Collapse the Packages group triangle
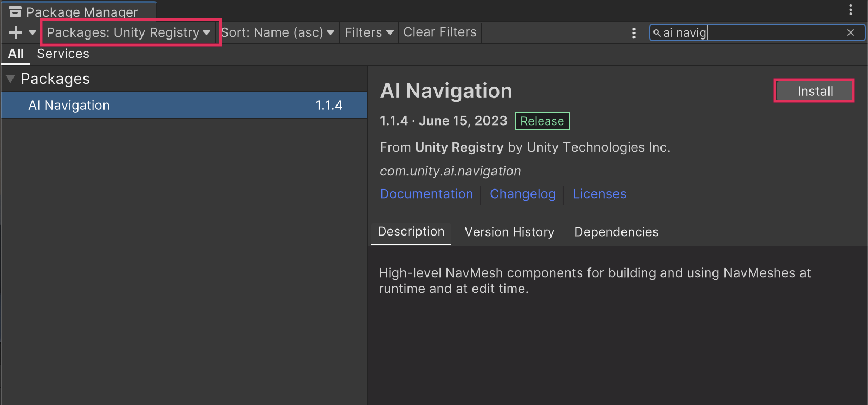The height and width of the screenshot is (405, 868). click(x=10, y=79)
